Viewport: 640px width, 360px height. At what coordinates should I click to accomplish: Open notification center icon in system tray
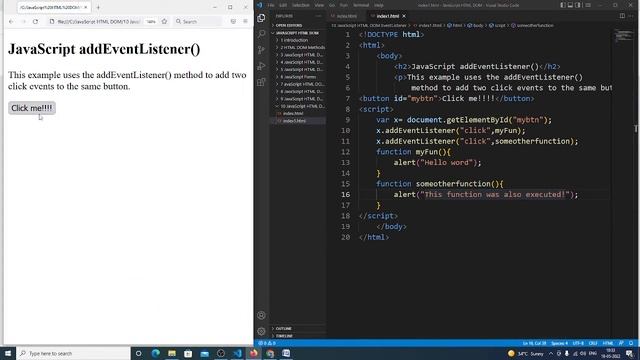pyautogui.click(x=630, y=353)
